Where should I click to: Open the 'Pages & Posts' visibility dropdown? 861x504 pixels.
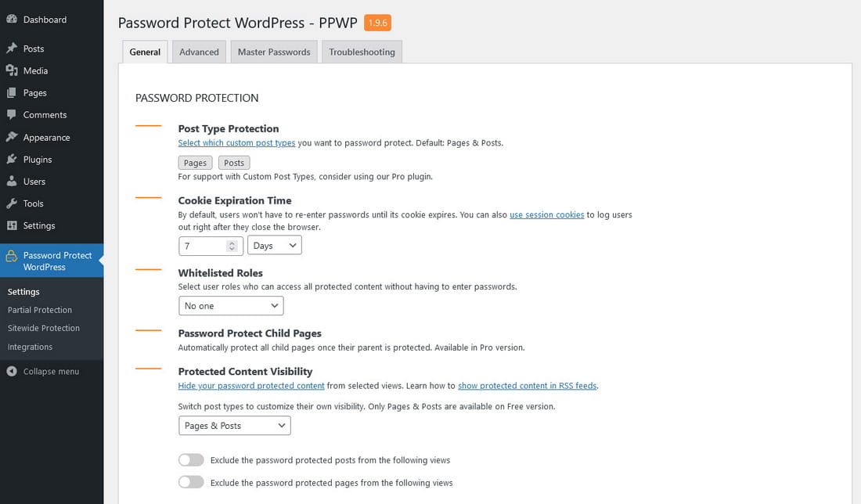pyautogui.click(x=235, y=426)
